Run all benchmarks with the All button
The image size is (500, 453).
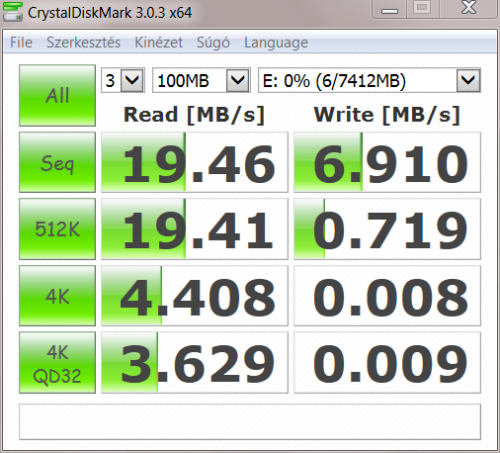pyautogui.click(x=57, y=95)
